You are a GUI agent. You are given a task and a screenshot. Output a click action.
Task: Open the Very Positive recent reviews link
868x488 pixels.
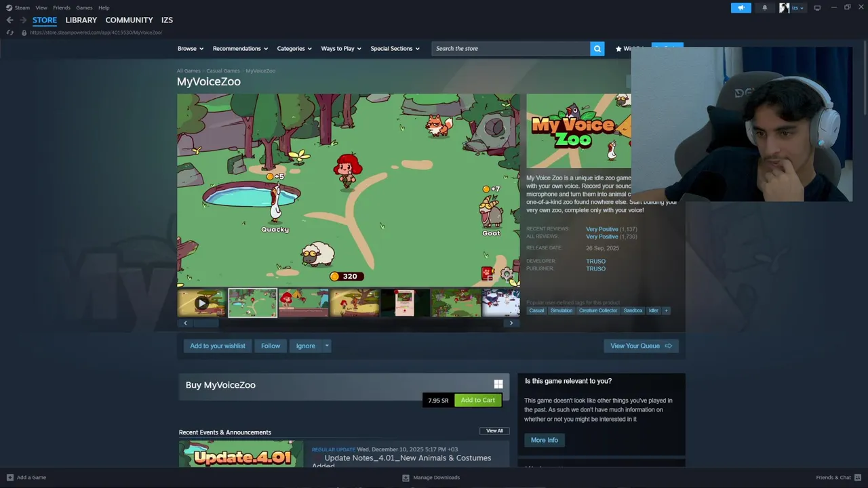602,229
